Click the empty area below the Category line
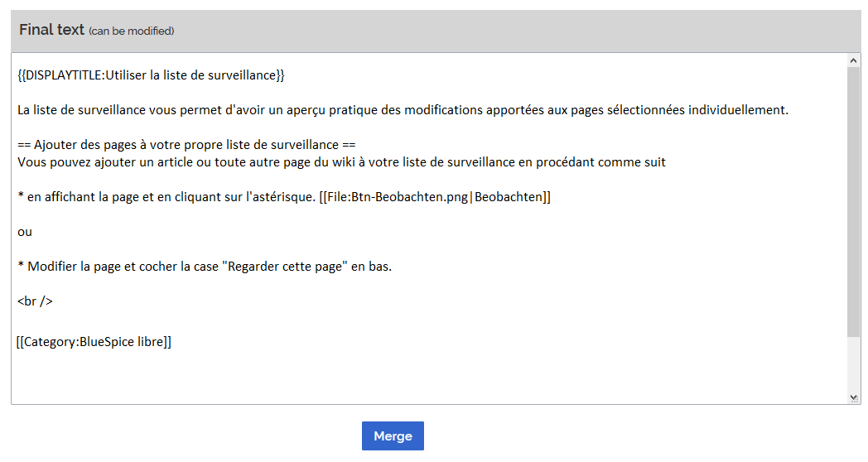Screen dimensions: 868x462 [x=427, y=376]
